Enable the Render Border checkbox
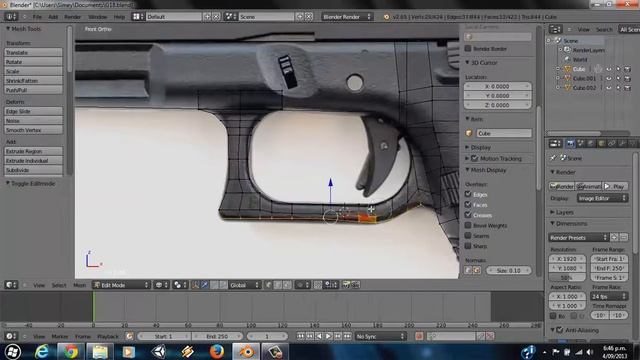This screenshot has height=360, width=640. 468,49
